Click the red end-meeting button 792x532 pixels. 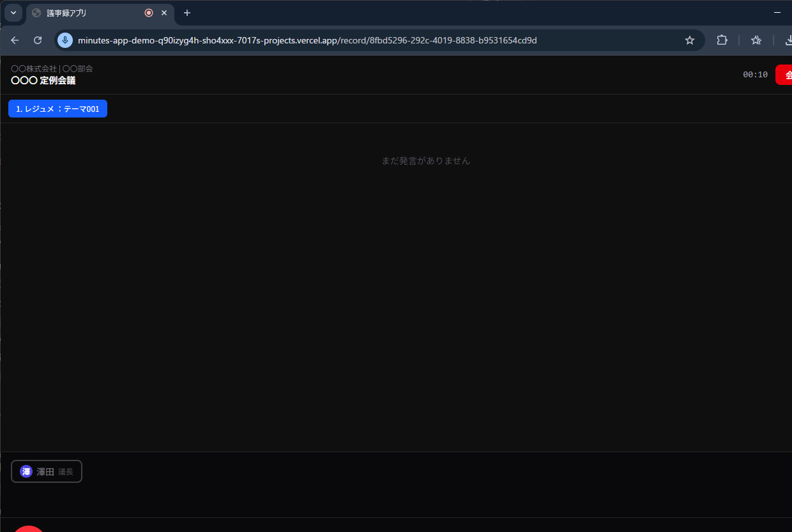[784, 75]
